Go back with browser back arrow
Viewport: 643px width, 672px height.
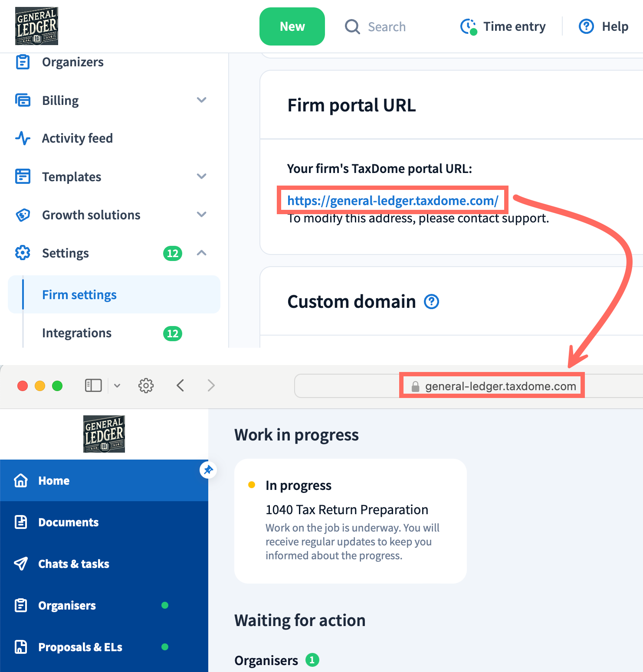(x=180, y=385)
